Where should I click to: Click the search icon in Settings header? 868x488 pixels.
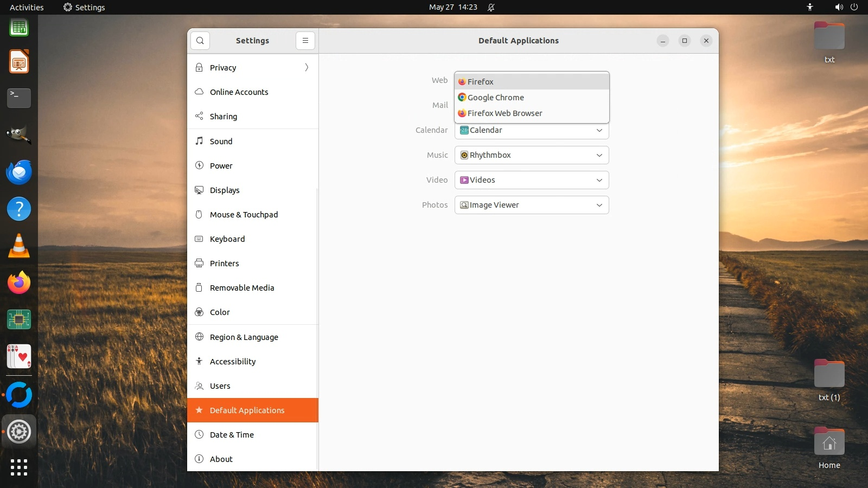click(x=200, y=41)
